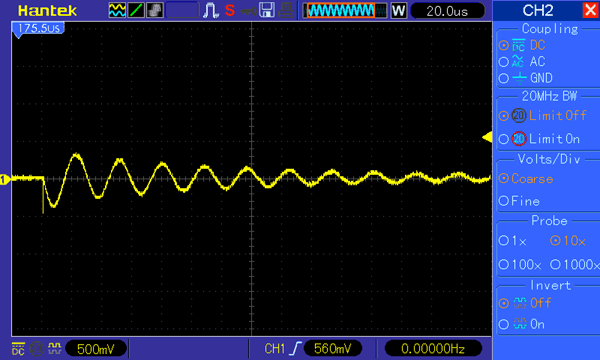Click the empty box in the toolbar
This screenshot has height=360, width=600.
point(183,10)
